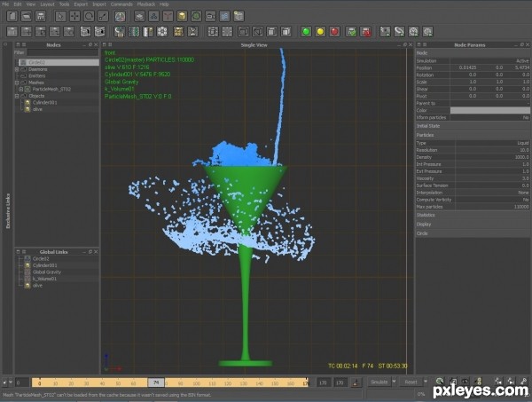Click the red round toolbar light

tap(334, 32)
